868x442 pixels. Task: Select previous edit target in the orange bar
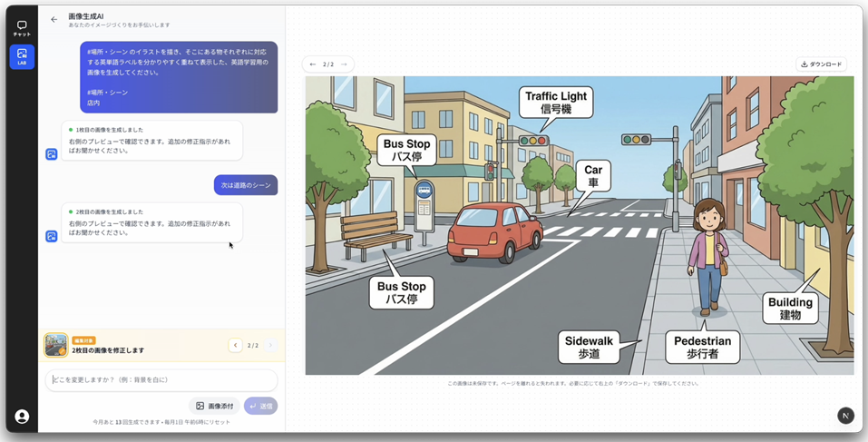[235, 346]
